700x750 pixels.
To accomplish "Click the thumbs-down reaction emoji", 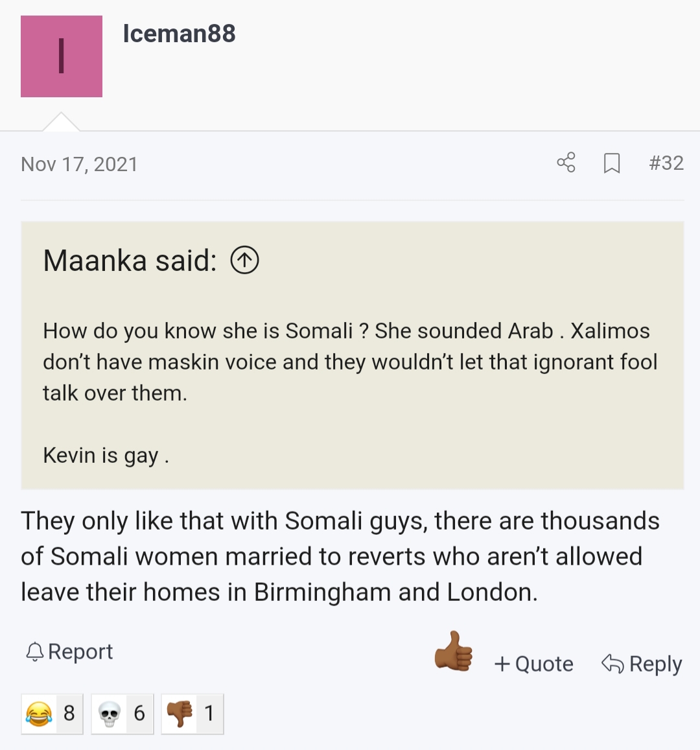I will pos(180,714).
